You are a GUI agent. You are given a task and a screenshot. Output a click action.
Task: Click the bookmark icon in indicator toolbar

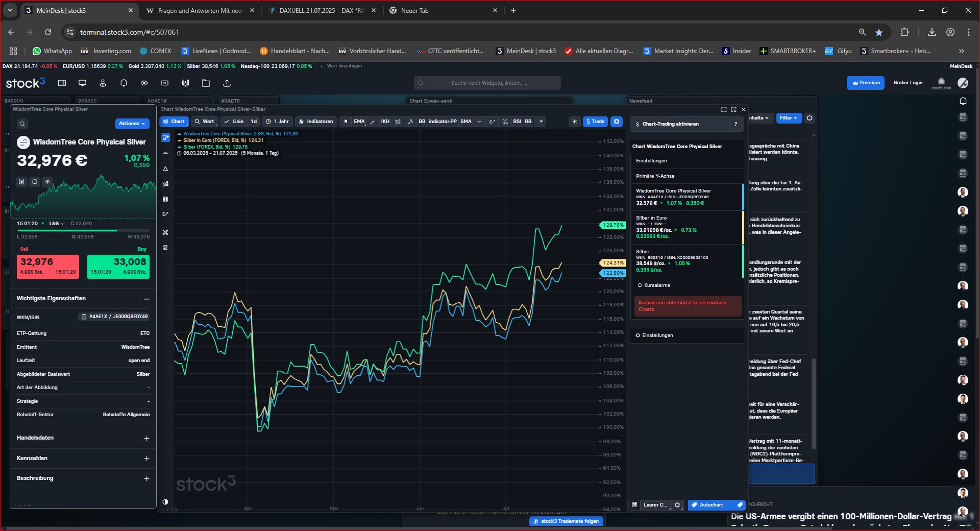click(346, 122)
